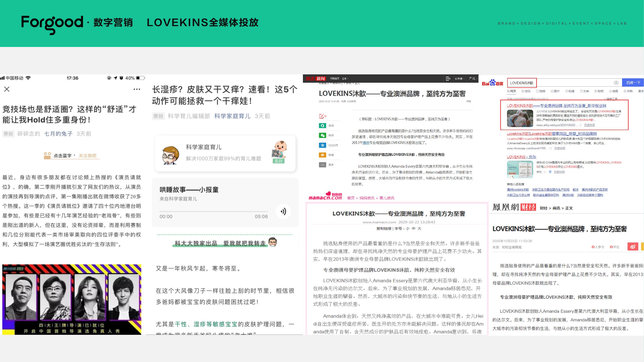Click 0评论 on the ifeng article

pyautogui.click(x=615, y=247)
